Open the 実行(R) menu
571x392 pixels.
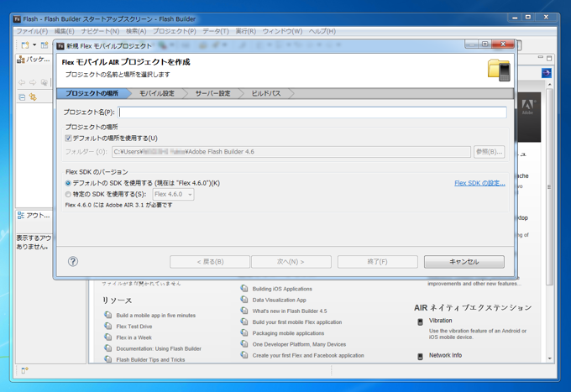[x=246, y=31]
